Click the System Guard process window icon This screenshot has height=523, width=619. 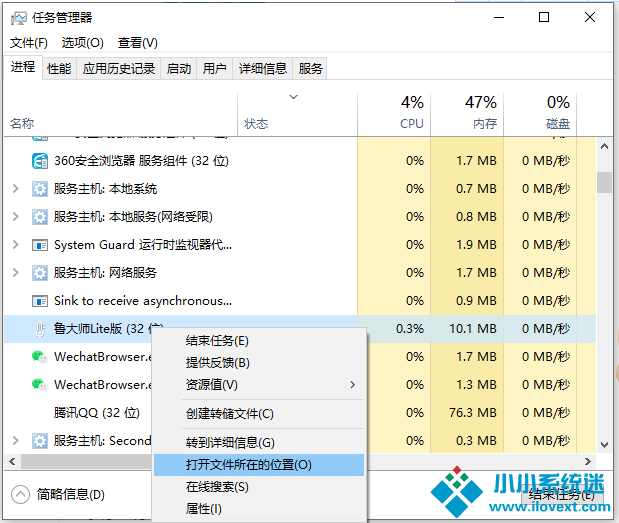point(40,245)
